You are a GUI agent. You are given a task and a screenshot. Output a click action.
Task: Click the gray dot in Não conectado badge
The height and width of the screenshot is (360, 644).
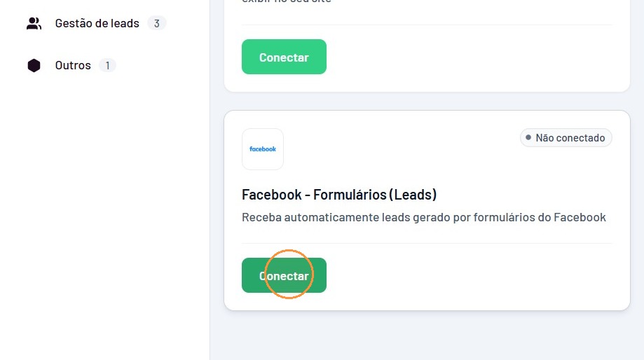coord(528,137)
